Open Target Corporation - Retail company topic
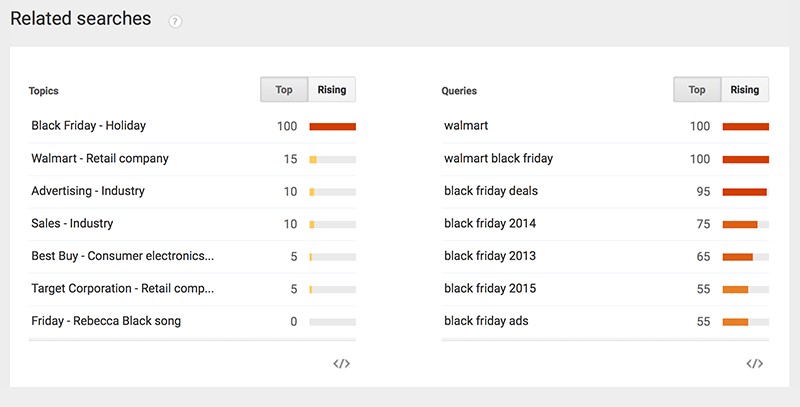 coord(123,289)
